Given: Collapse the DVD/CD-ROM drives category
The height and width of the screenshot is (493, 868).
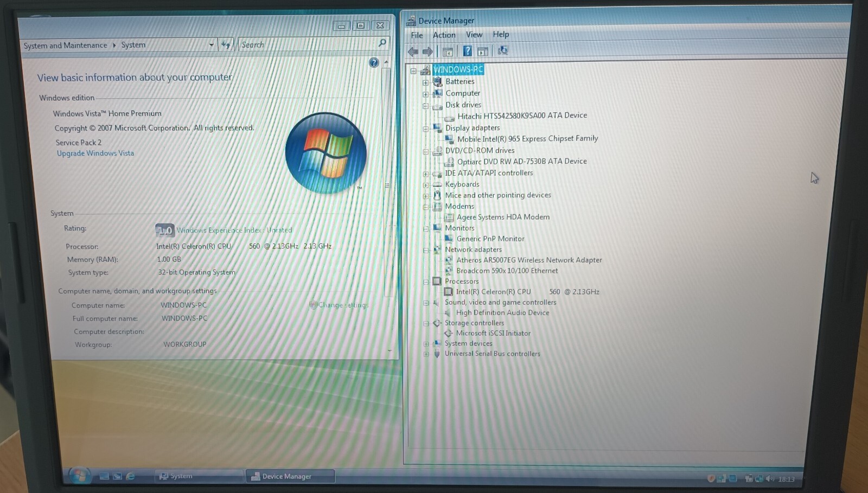Looking at the screenshot, I should click(x=426, y=151).
